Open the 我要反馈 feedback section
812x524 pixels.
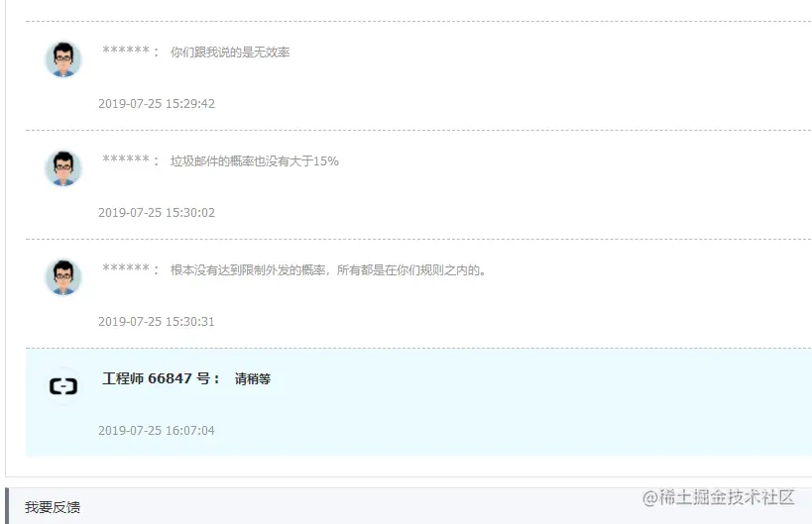click(53, 507)
